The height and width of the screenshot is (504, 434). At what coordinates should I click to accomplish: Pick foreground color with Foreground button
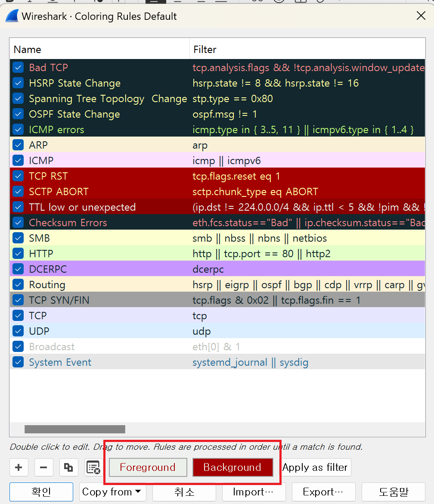click(148, 467)
